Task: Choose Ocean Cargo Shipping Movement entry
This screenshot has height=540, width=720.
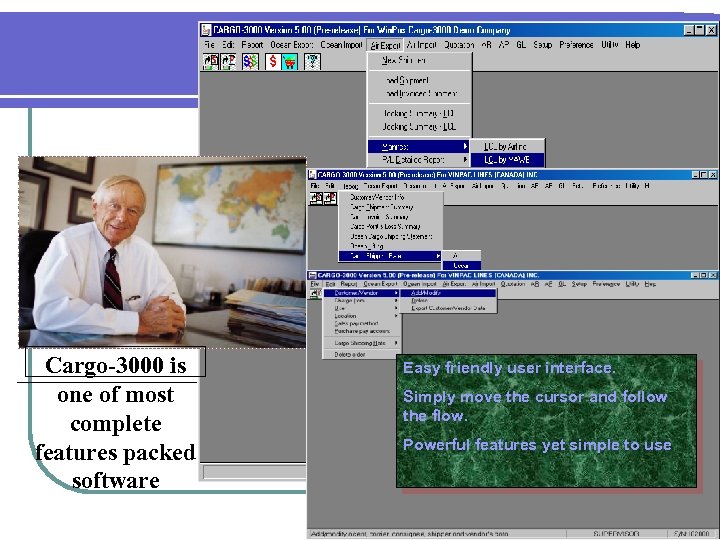Action: [391, 236]
